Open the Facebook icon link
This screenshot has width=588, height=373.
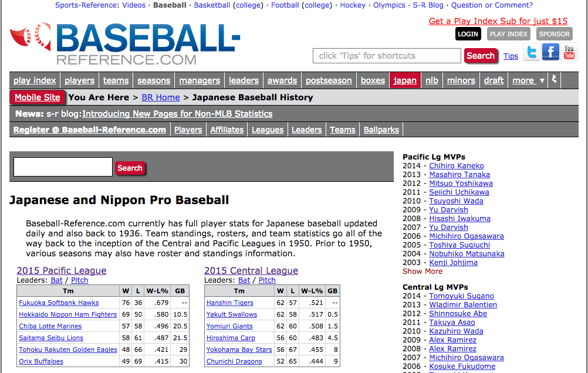[550, 52]
